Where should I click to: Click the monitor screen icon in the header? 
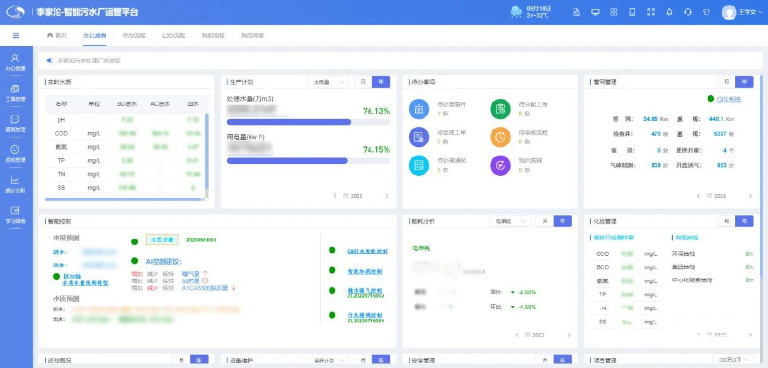point(596,12)
